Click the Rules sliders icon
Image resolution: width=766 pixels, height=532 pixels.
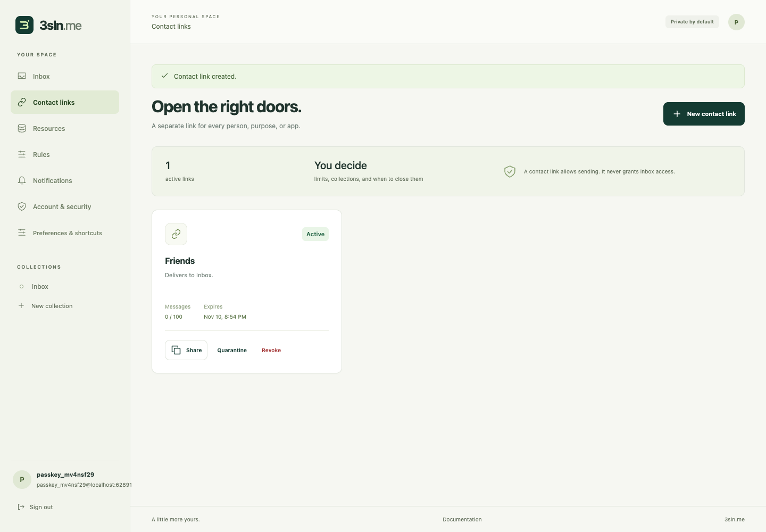tap(22, 154)
